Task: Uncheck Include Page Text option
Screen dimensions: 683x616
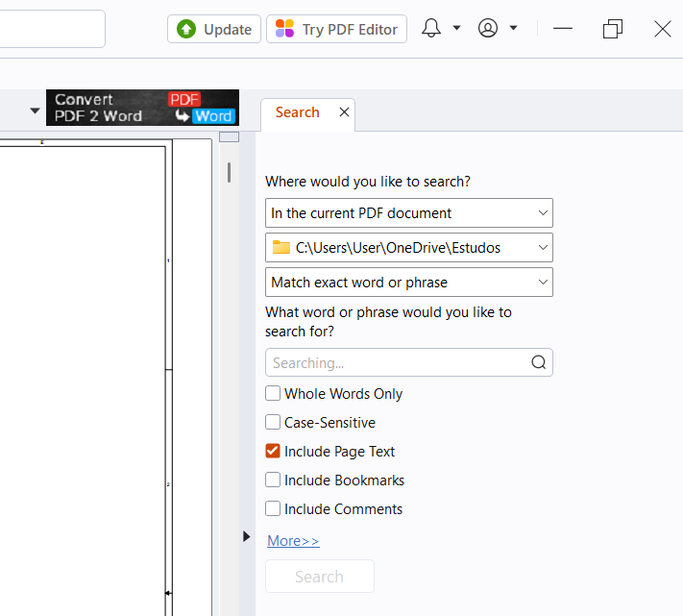Action: click(x=274, y=452)
